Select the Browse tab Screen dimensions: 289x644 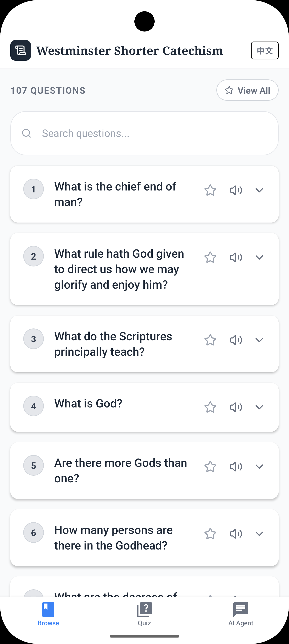48,614
